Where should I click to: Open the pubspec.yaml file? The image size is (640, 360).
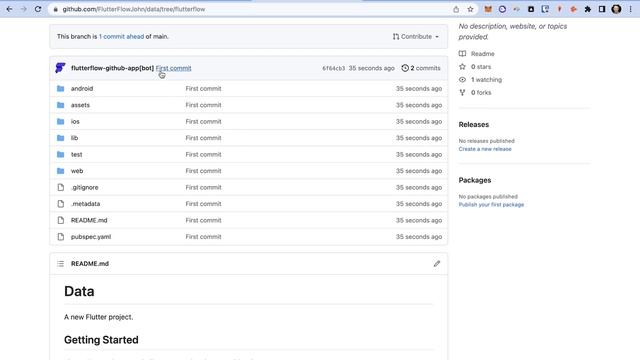[91, 237]
